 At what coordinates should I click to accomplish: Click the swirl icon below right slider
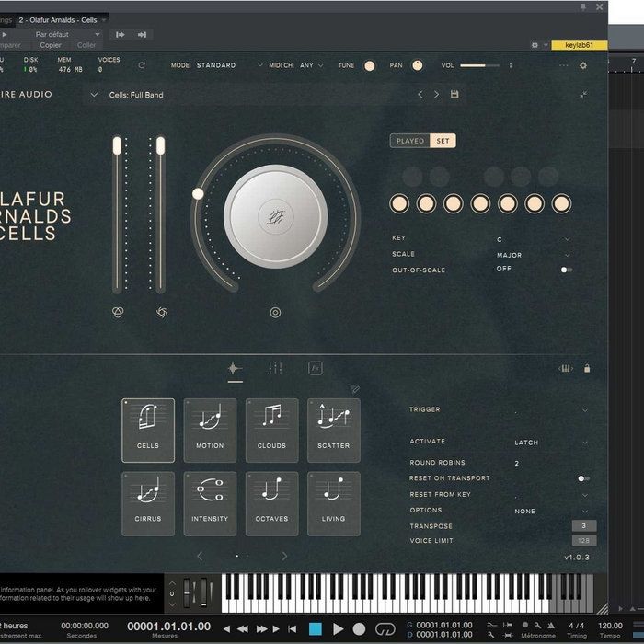pyautogui.click(x=161, y=313)
